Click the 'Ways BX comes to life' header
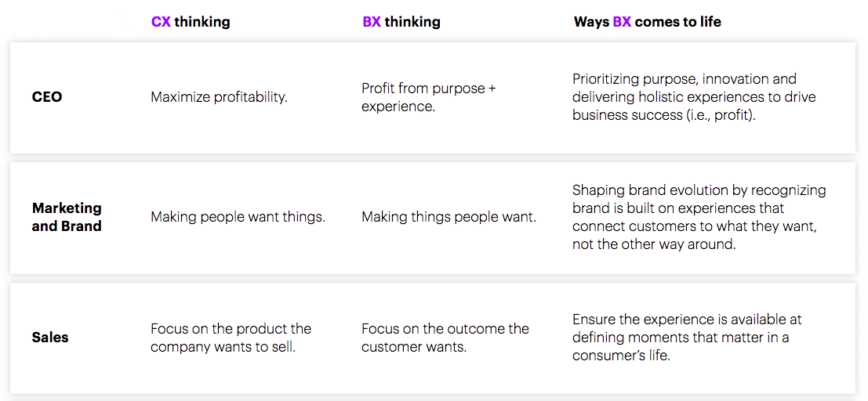Screen dimensions: 868x401 [647, 22]
